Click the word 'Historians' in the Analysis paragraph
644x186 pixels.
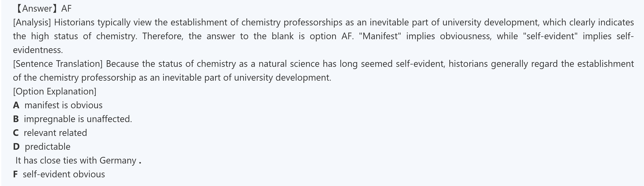(x=74, y=22)
